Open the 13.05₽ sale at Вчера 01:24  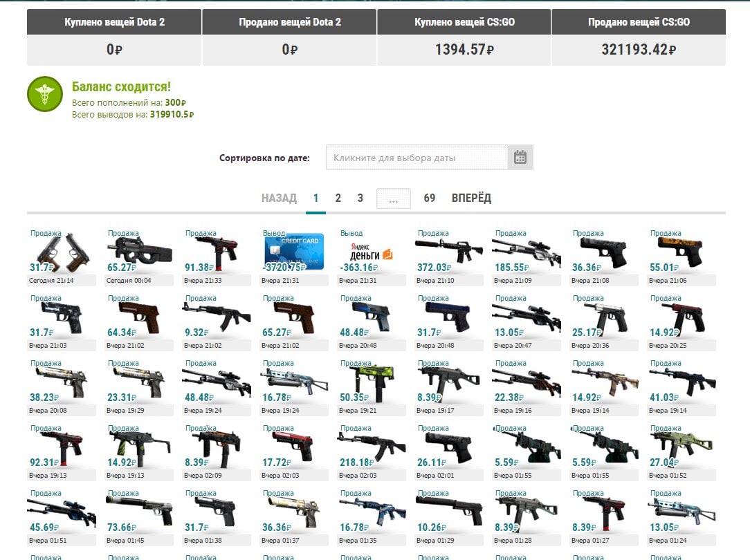[682, 517]
